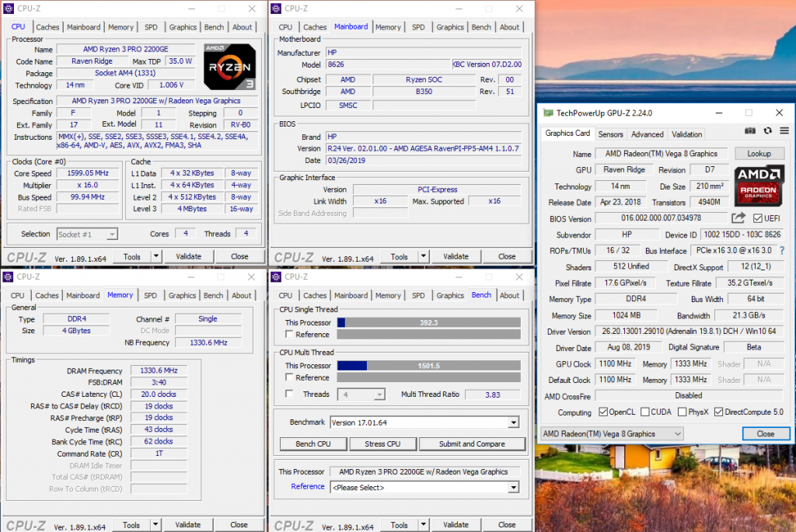Open the Tools arrow dropdown in the Bench window
This screenshot has height=532, width=796.
click(424, 524)
